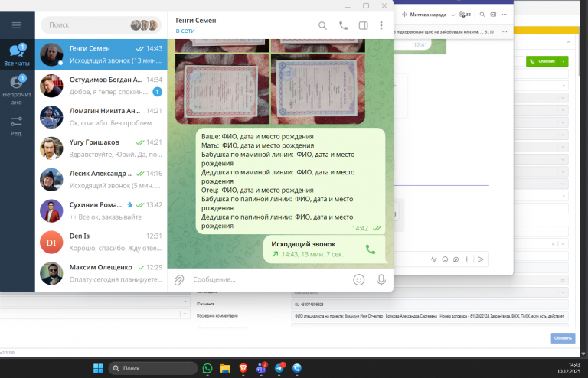Viewport: 588px width, 378px height.
Task: Open Microsoft Teams from the taskbar
Action: coord(261,369)
